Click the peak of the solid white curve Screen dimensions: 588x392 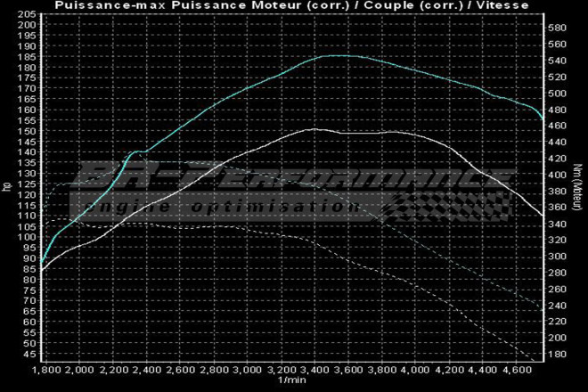tap(314, 129)
